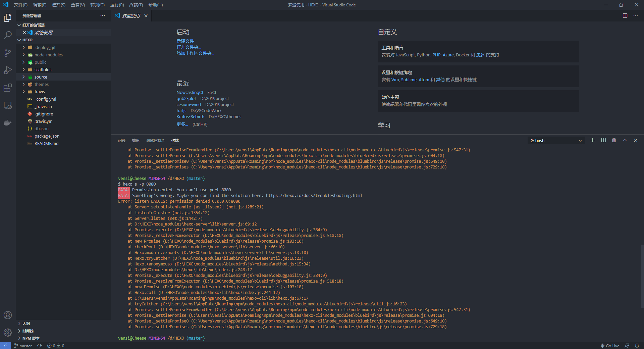This screenshot has height=349, width=644.
Task: Click the terminal vertical scrollbar
Action: click(x=642, y=276)
